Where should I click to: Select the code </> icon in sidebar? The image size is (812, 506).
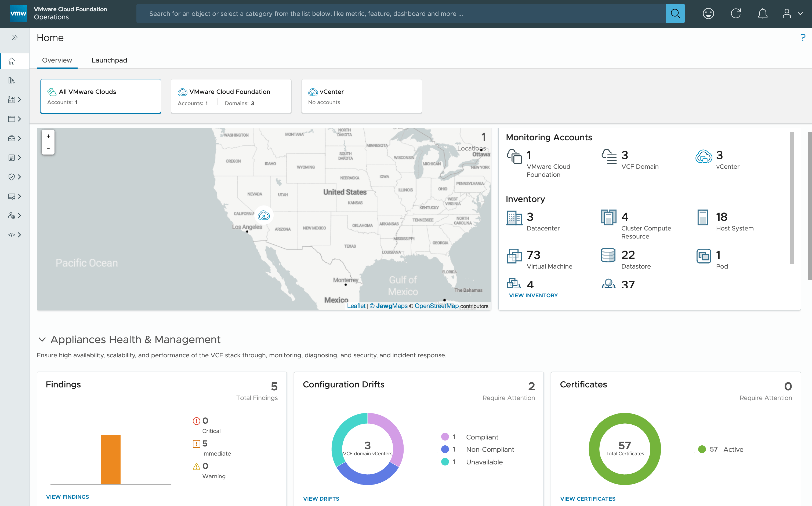[x=12, y=234]
